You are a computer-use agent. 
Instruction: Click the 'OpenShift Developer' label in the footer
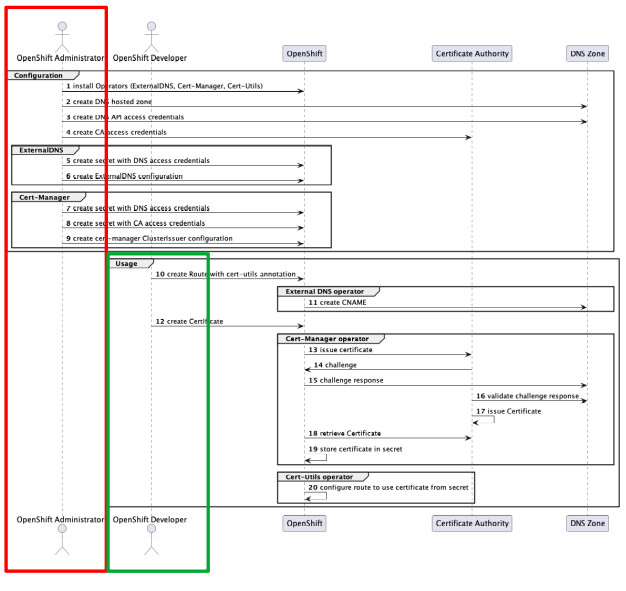coord(150,520)
